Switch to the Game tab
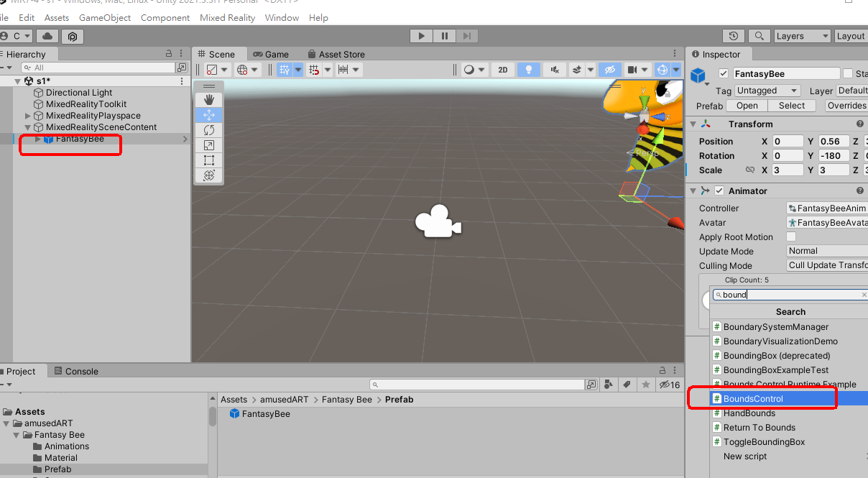 click(271, 54)
